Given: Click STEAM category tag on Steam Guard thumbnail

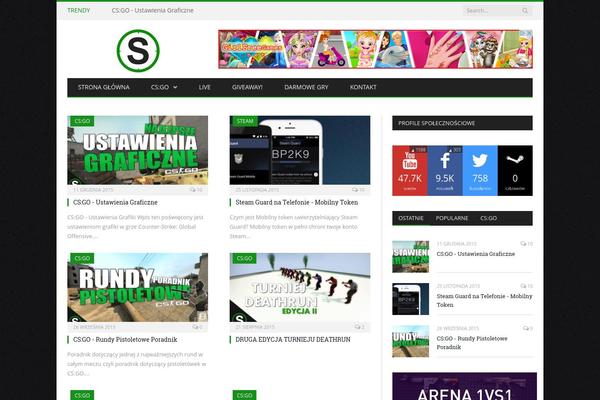Looking at the screenshot, I should pyautogui.click(x=245, y=121).
